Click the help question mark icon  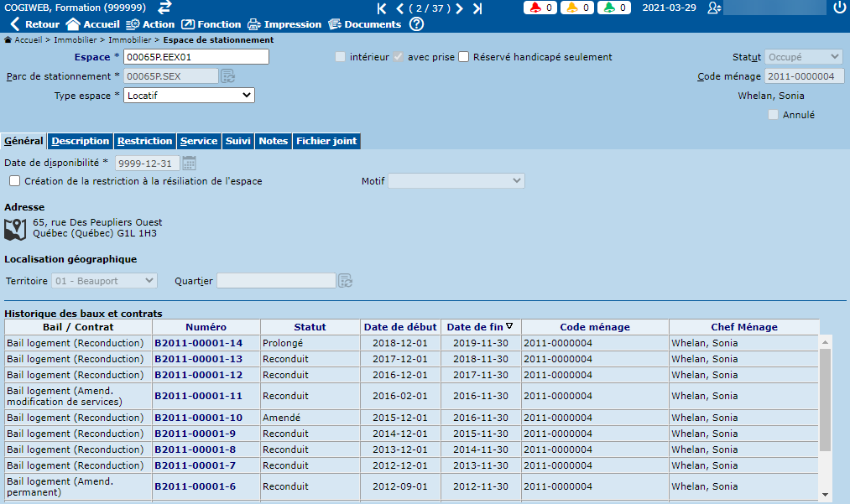[x=416, y=24]
